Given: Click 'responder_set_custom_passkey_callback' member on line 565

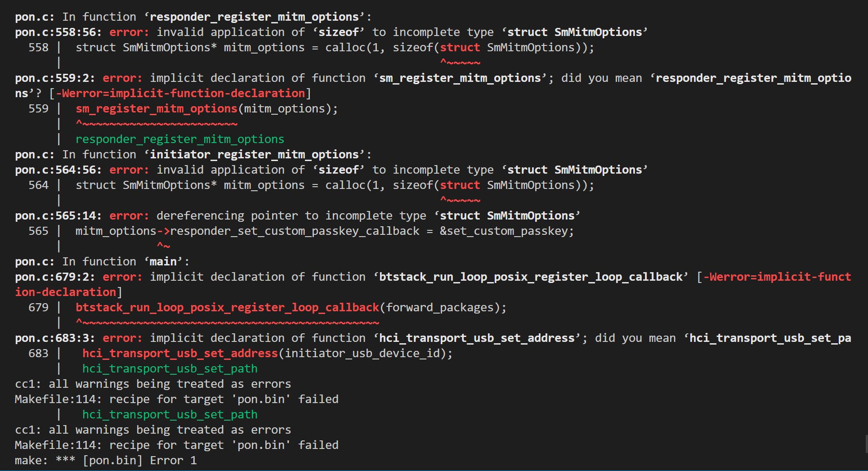Looking at the screenshot, I should (x=295, y=231).
